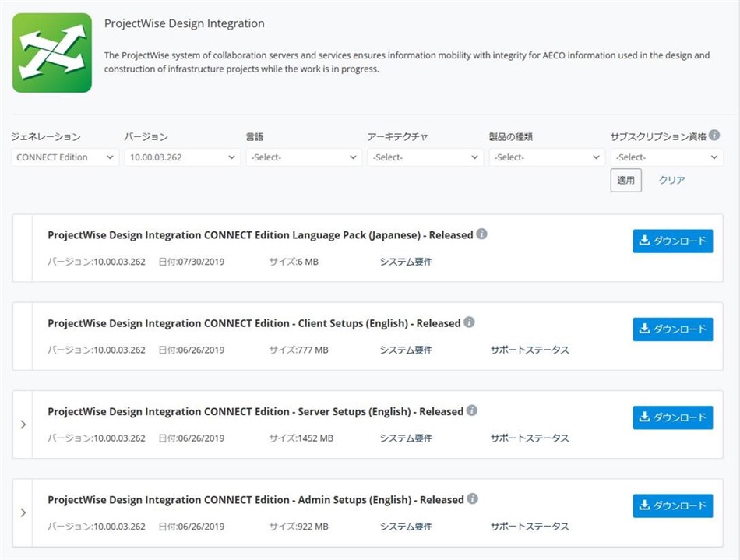740x560 pixels.
Task: Open the ジェネレーション dropdown
Action: coord(64,157)
